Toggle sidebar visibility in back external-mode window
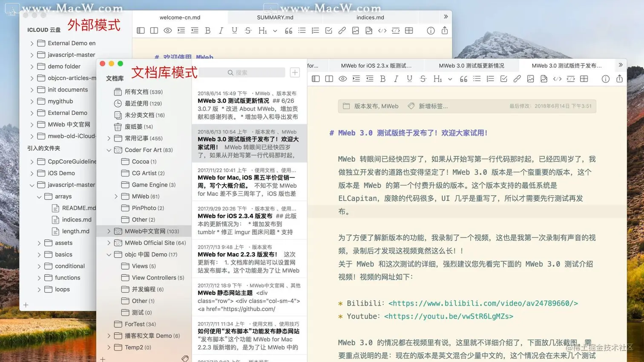 point(141,31)
